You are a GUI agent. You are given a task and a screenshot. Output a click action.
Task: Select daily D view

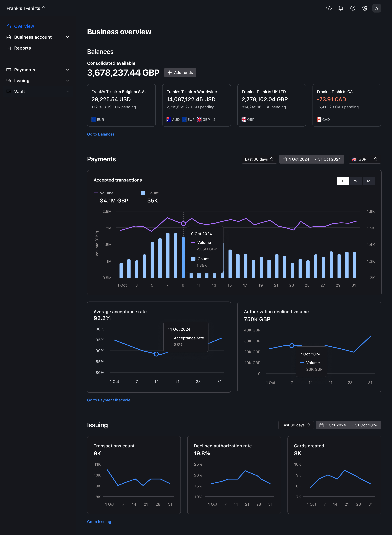click(343, 181)
